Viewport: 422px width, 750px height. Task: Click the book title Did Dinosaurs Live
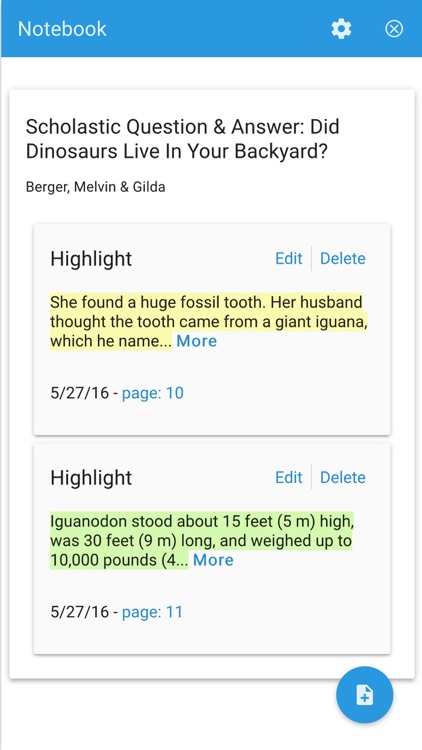(x=183, y=139)
